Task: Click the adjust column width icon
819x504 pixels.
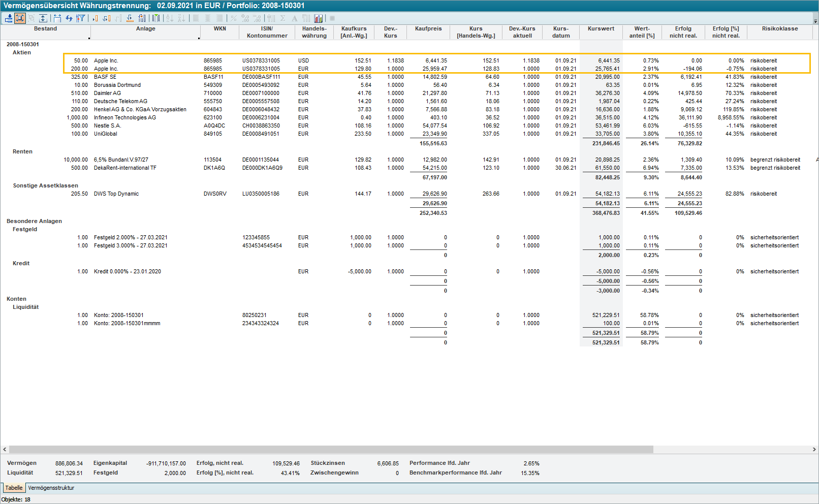Action: click(57, 18)
